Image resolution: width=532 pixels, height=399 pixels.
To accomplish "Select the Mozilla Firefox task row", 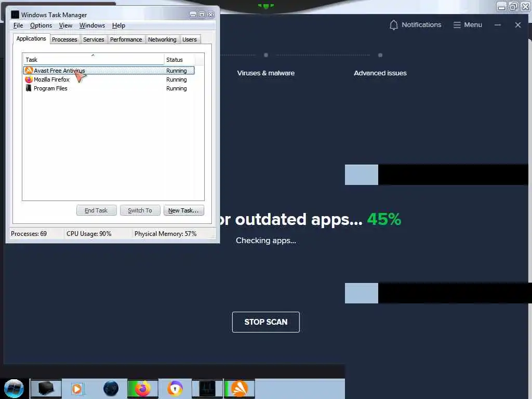I will point(109,79).
